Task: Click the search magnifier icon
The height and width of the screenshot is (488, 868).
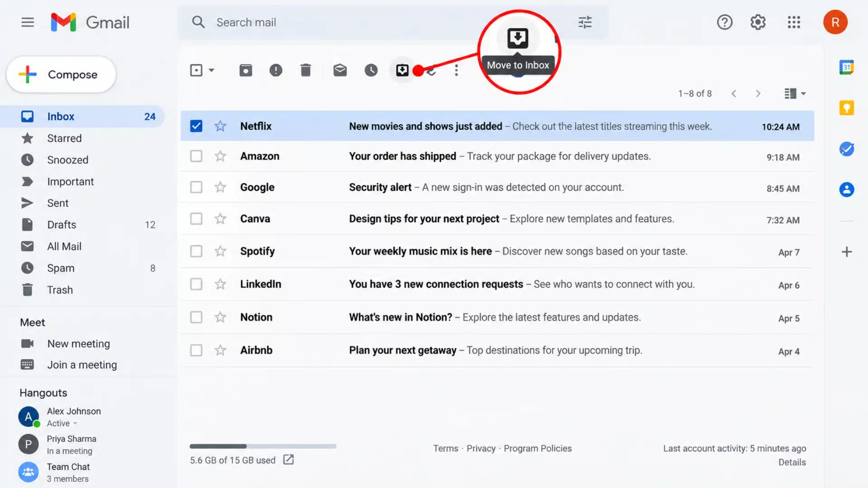Action: (198, 22)
